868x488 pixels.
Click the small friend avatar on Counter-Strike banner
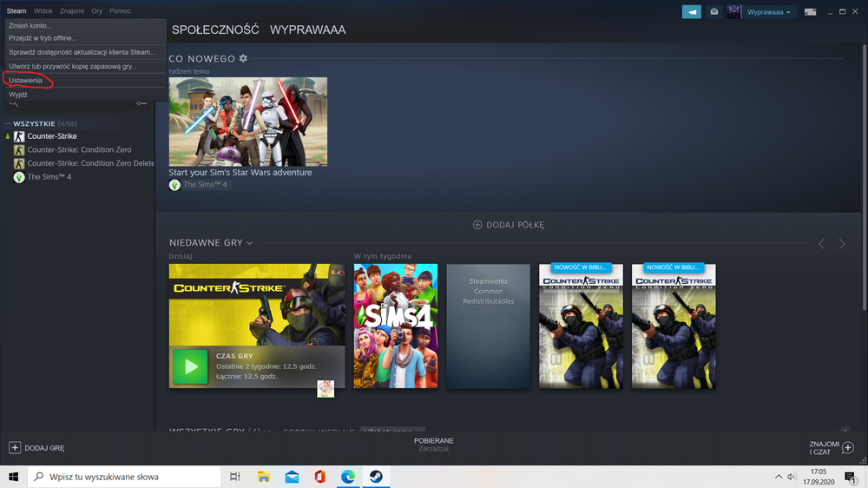tap(325, 389)
